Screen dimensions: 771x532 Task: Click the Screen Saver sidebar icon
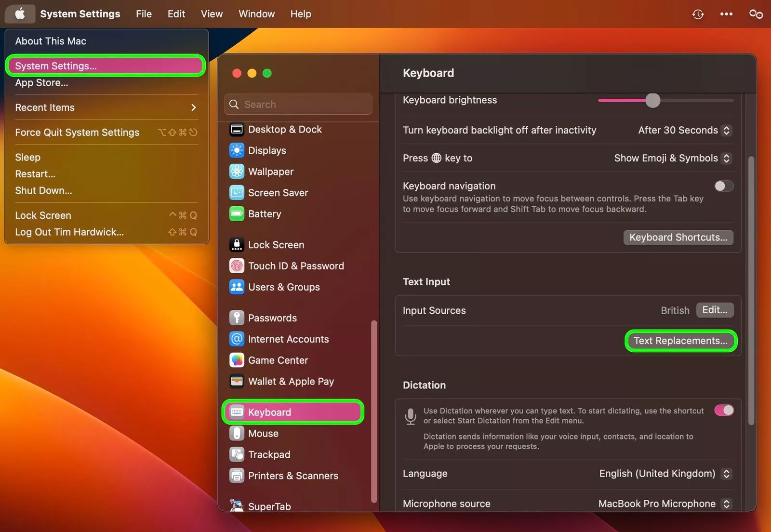[x=237, y=193]
